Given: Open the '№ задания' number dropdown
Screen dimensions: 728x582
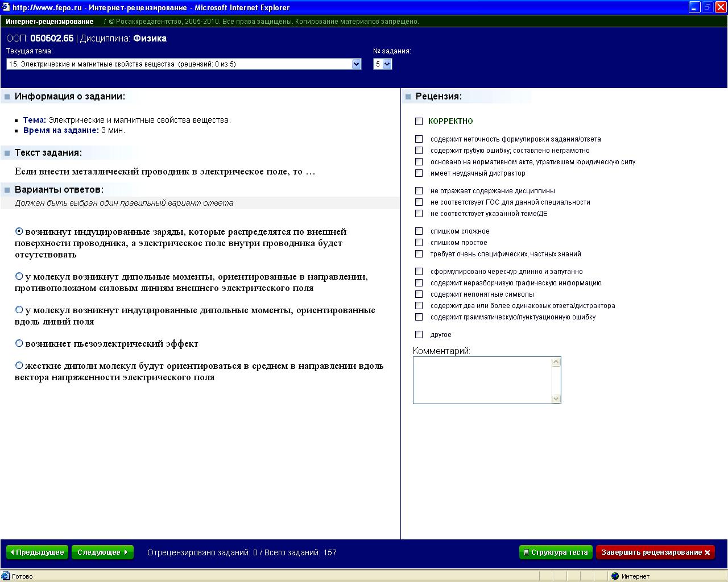Looking at the screenshot, I should [383, 64].
